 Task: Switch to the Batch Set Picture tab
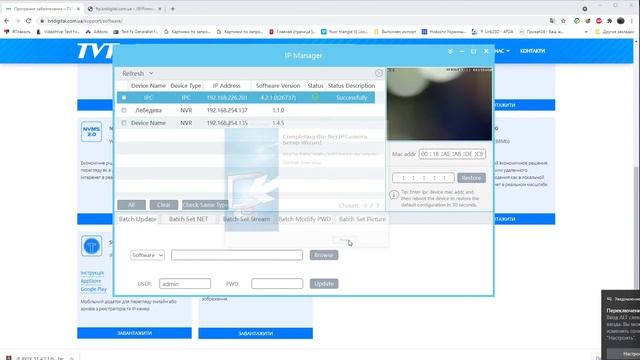[x=362, y=219]
